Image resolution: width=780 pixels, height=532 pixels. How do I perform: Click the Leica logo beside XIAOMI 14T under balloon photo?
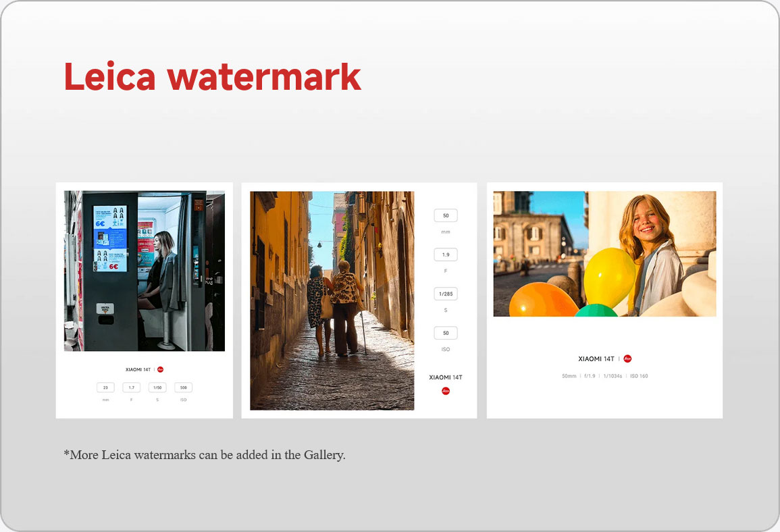(627, 359)
